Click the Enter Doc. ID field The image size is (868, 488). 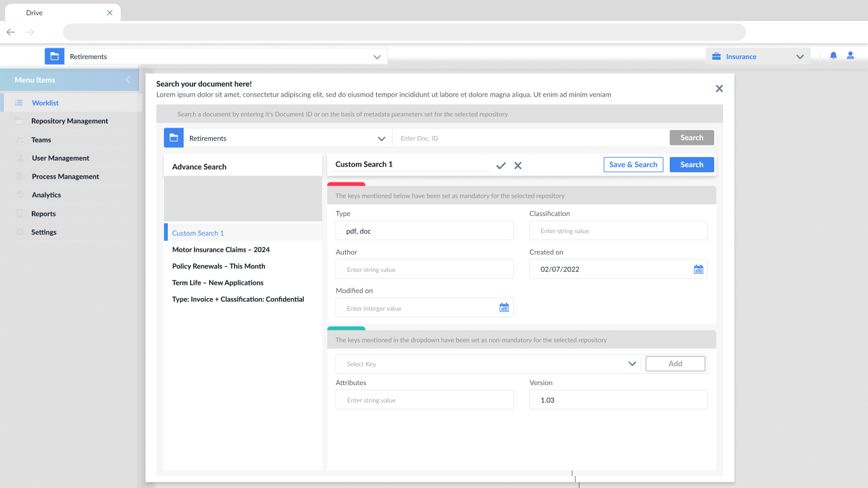531,139
